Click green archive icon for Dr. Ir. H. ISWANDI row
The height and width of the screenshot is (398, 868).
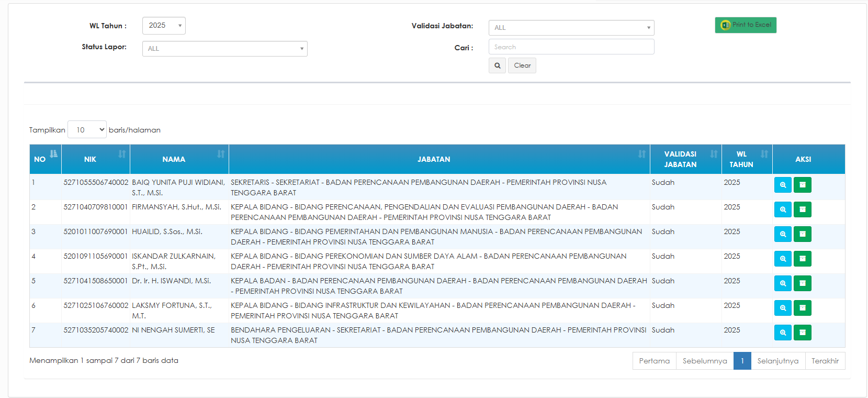click(803, 283)
